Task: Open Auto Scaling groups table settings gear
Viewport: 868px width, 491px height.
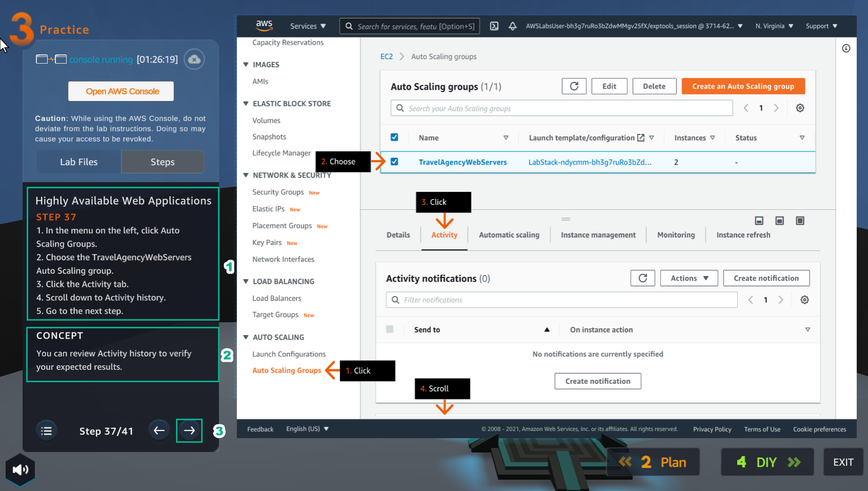Action: [800, 108]
